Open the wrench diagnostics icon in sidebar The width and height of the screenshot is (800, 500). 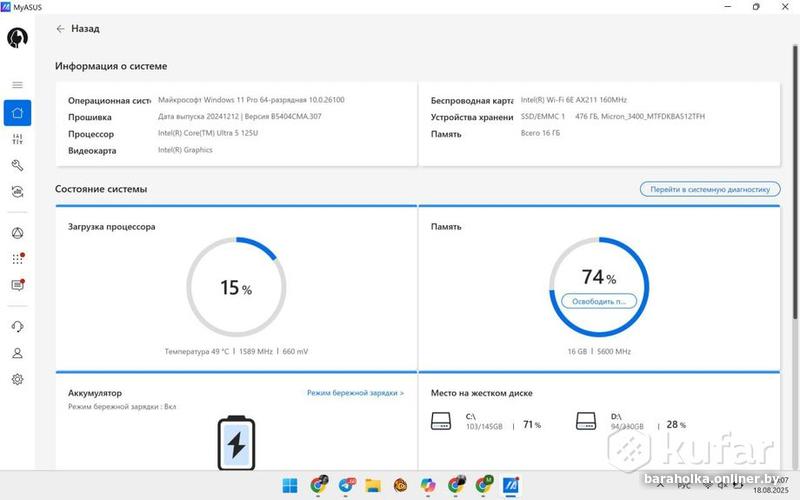pyautogui.click(x=17, y=165)
